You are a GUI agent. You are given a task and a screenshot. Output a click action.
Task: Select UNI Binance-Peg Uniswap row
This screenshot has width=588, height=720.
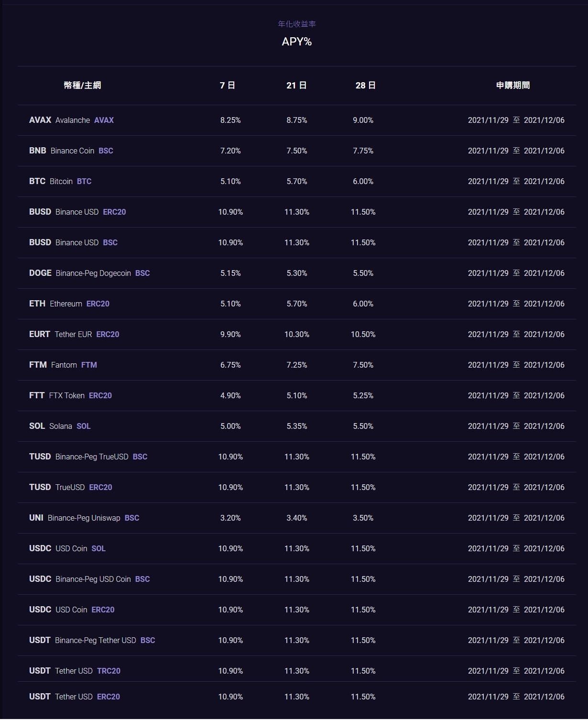84,518
